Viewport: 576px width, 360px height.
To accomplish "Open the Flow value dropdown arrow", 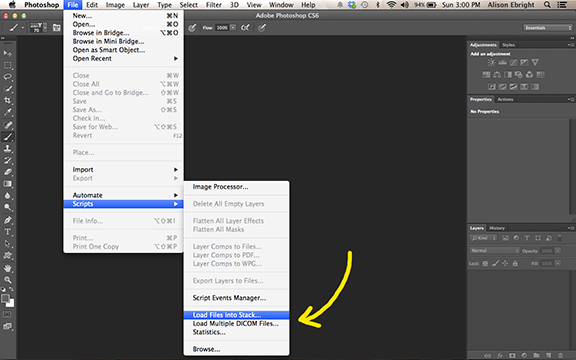I will 233,28.
